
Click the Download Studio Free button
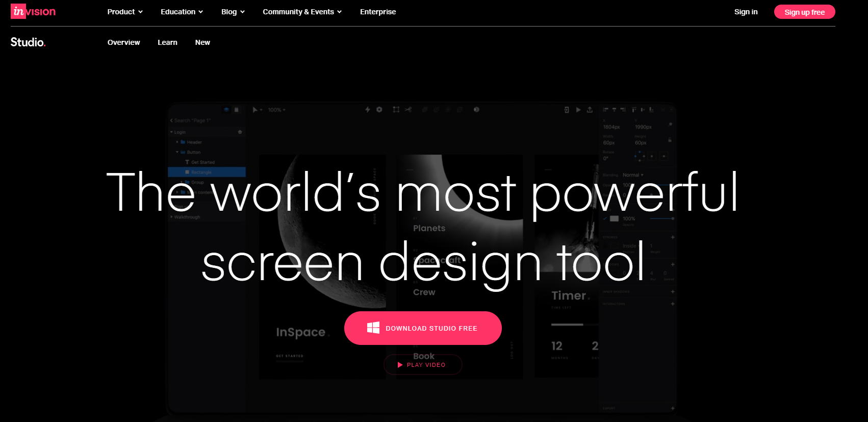pos(423,328)
